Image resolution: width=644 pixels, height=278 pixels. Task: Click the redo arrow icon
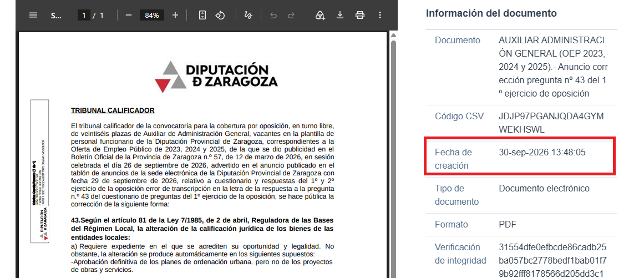[x=291, y=15]
